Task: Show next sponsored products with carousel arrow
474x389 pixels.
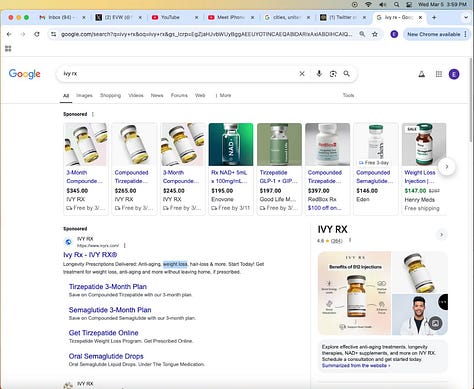Action: [447, 166]
